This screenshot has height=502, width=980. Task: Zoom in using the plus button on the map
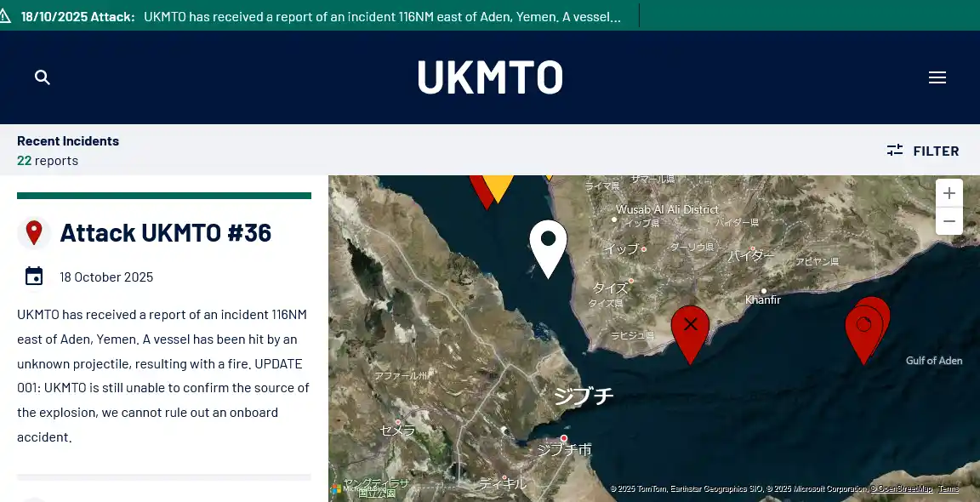[949, 192]
